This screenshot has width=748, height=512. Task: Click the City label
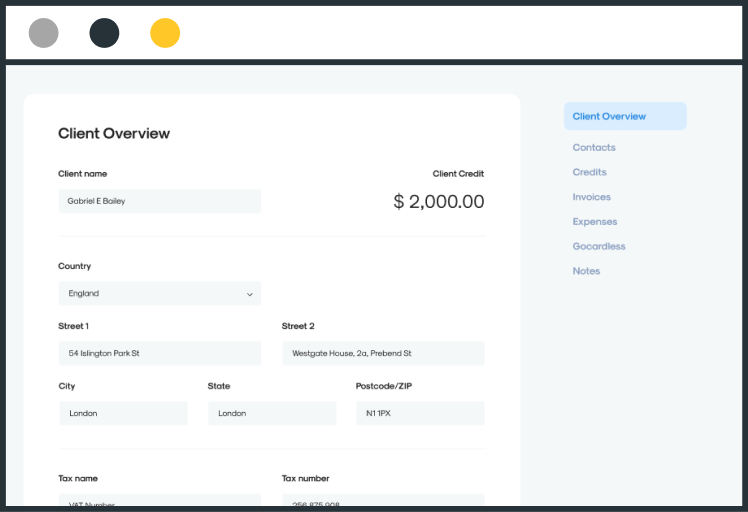point(67,386)
